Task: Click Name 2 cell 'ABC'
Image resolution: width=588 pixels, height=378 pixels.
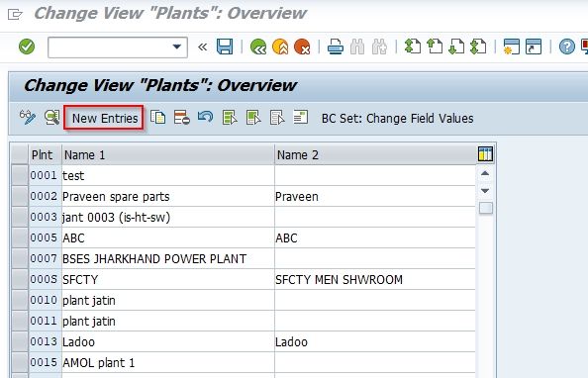Action: point(375,237)
